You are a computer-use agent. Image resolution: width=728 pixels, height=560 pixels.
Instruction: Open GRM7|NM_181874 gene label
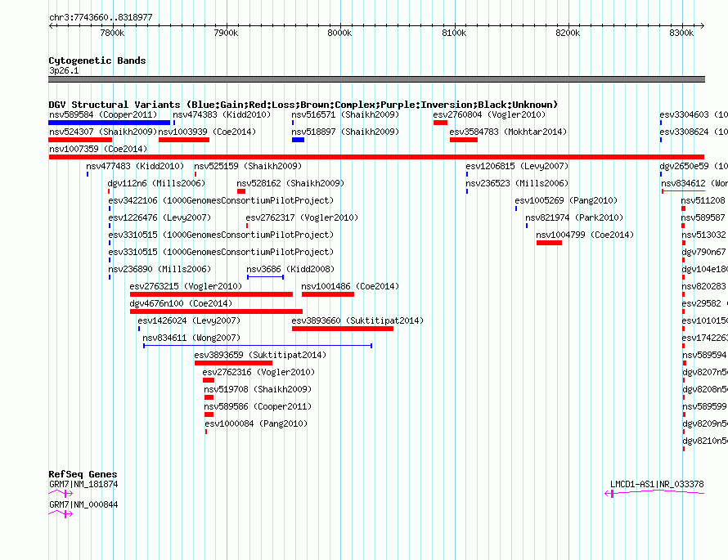[83, 484]
